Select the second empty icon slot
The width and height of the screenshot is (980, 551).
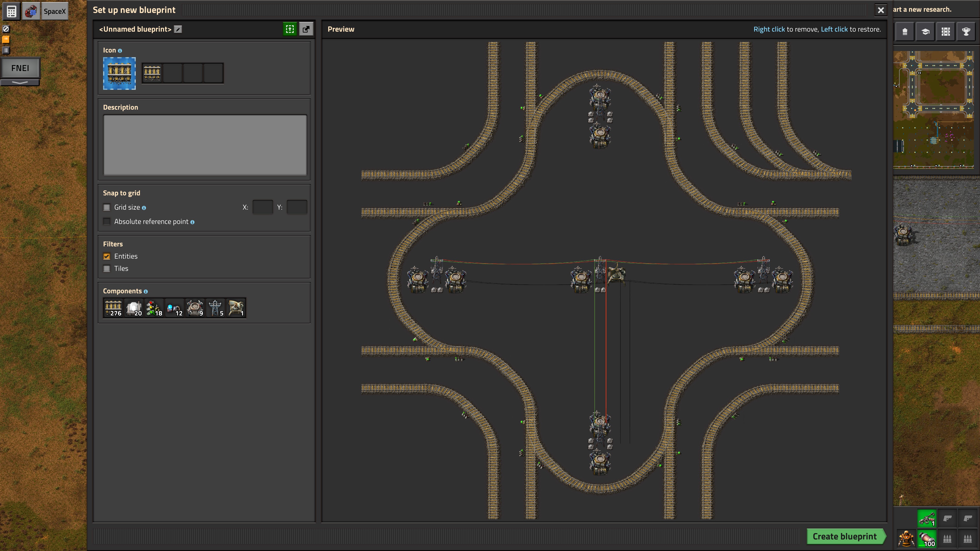click(172, 73)
